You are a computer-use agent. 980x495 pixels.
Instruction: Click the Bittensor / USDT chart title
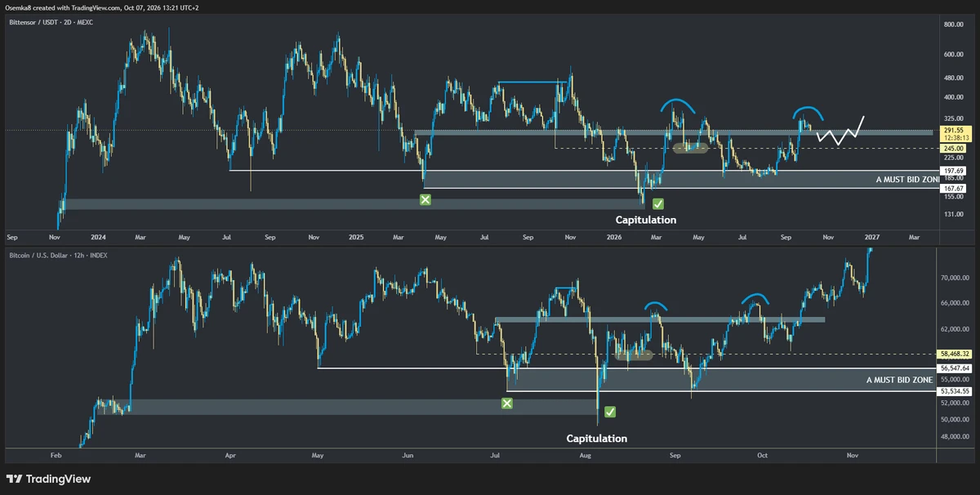51,22
